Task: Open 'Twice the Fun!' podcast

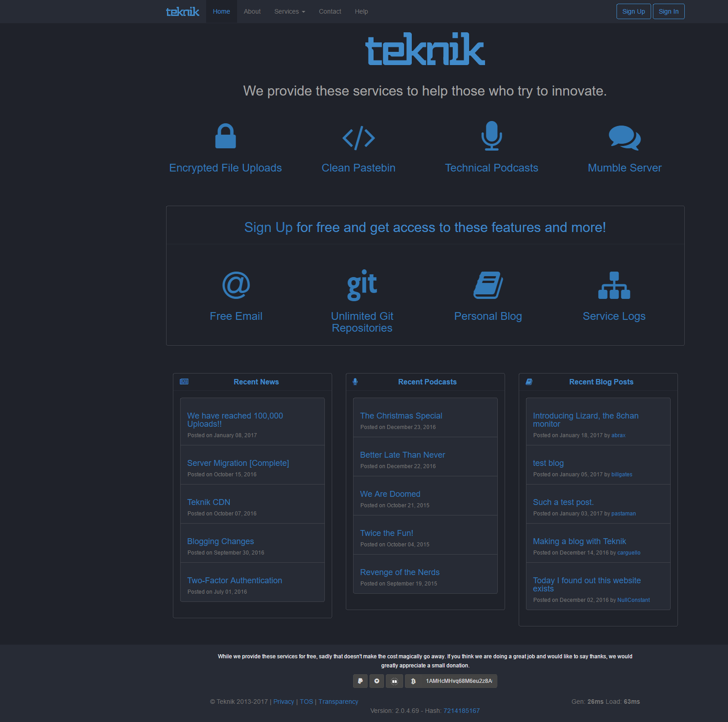Action: coord(387,533)
